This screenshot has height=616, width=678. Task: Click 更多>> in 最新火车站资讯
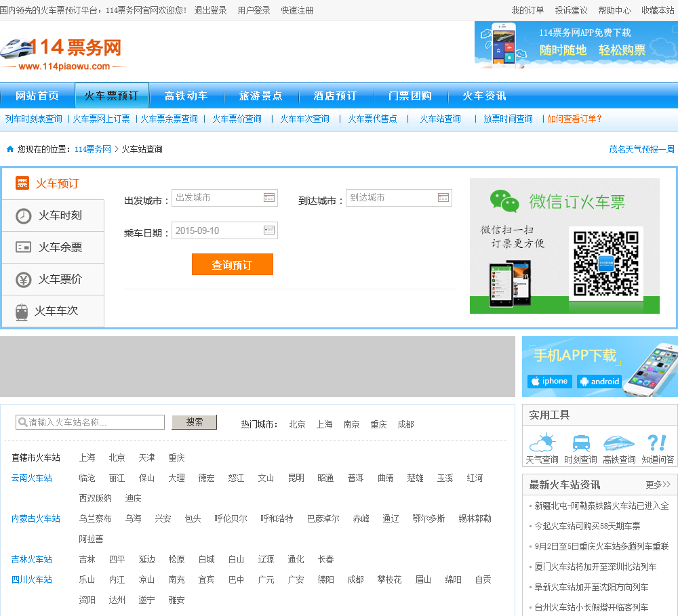point(658,485)
